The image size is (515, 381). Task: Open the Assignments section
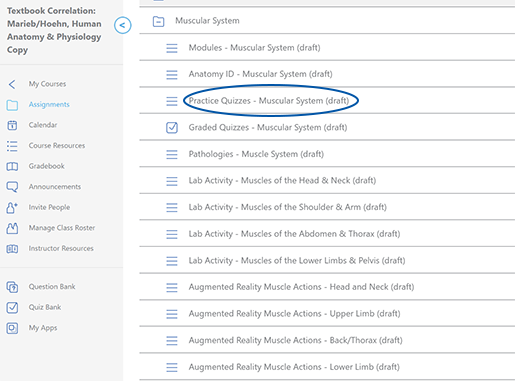(x=49, y=105)
